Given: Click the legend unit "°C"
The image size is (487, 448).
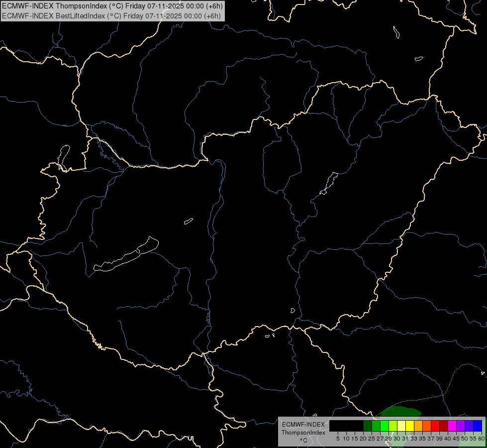Looking at the screenshot, I should click(304, 441).
